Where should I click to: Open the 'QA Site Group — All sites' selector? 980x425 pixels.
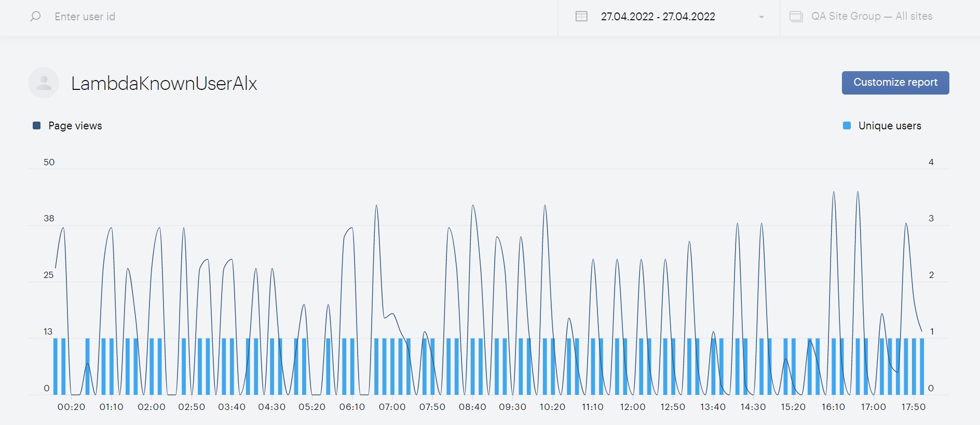click(x=872, y=17)
